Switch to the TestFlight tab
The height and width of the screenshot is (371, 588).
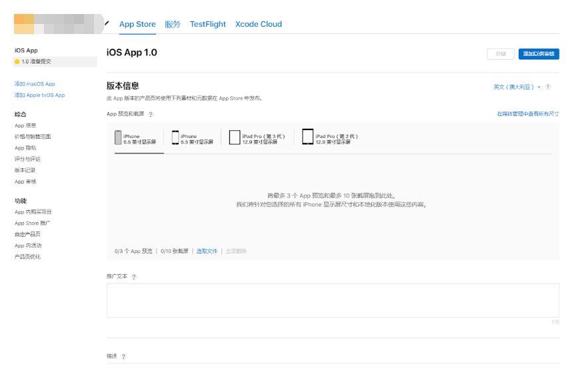(208, 24)
